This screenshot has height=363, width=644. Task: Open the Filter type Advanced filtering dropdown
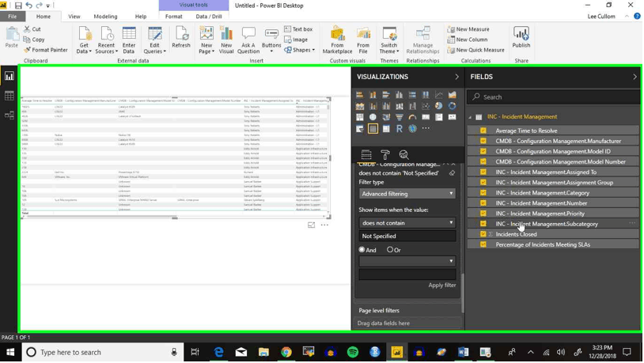coord(407,194)
